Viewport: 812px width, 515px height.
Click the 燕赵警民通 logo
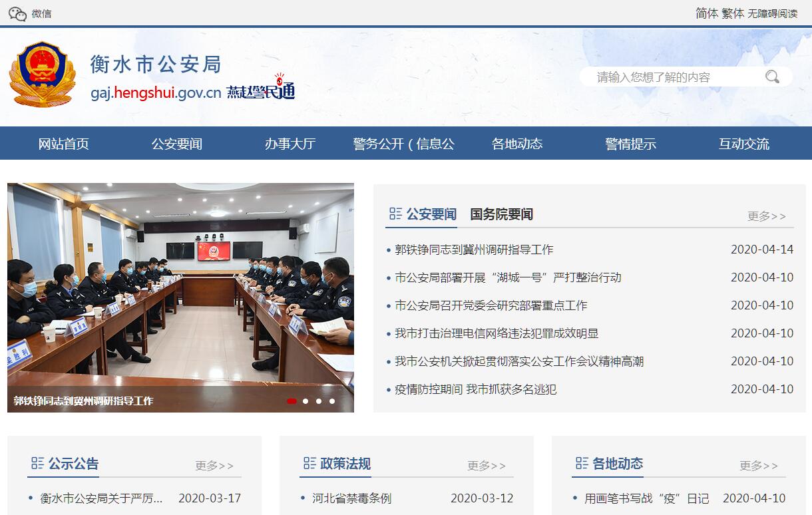tap(260, 88)
